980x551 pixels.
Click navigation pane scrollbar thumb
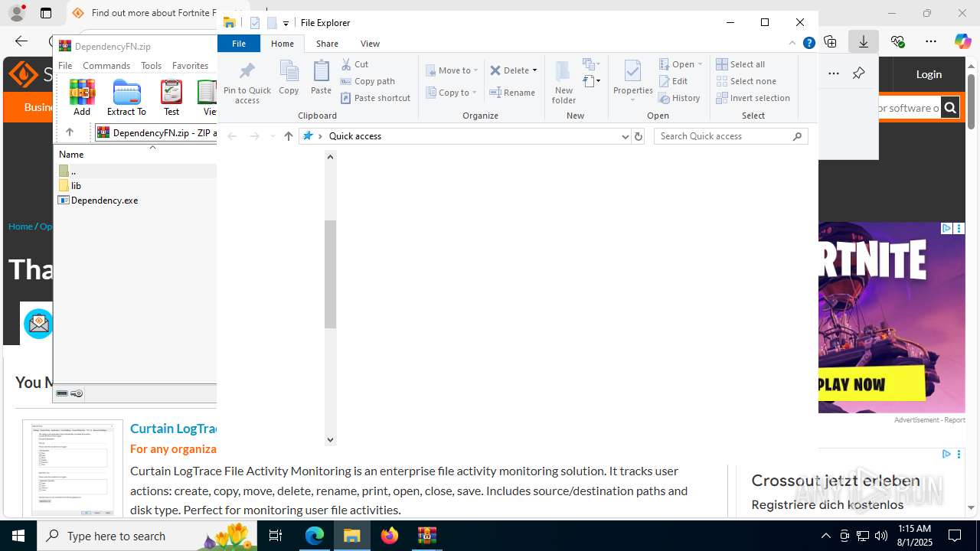(330, 275)
